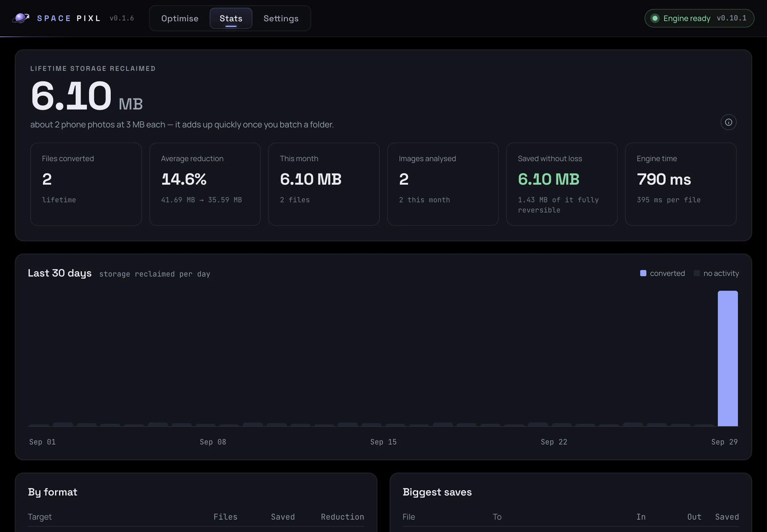Click the Engine ready status badge

699,18
